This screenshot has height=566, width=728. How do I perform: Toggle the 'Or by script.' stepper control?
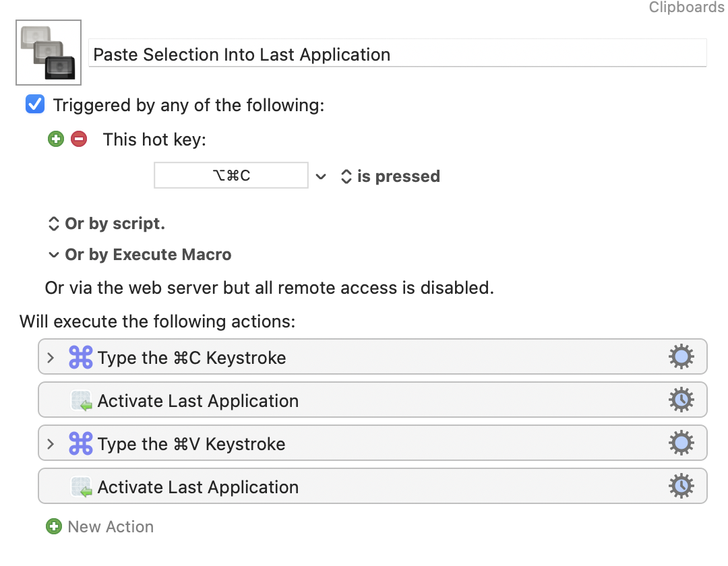54,224
